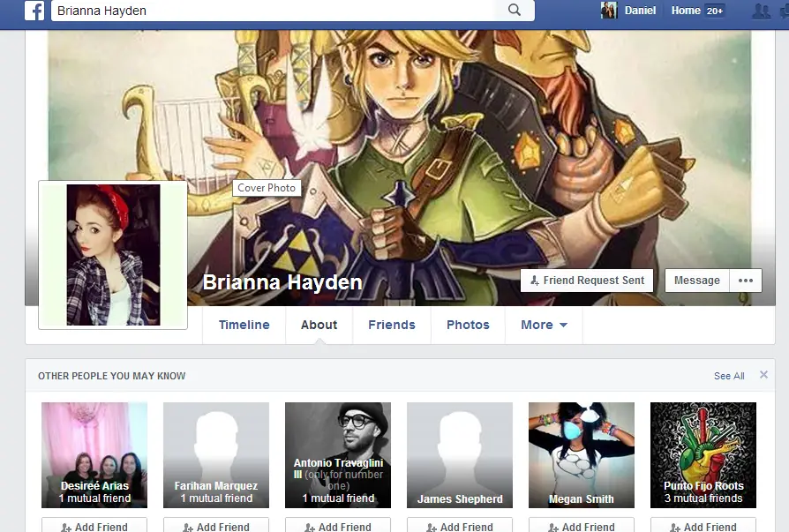Click the Friend Request Sent button

[x=587, y=281]
